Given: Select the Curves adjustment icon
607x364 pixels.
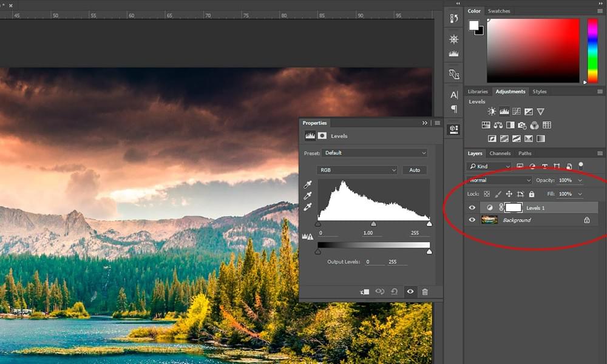Looking at the screenshot, I should [517, 111].
